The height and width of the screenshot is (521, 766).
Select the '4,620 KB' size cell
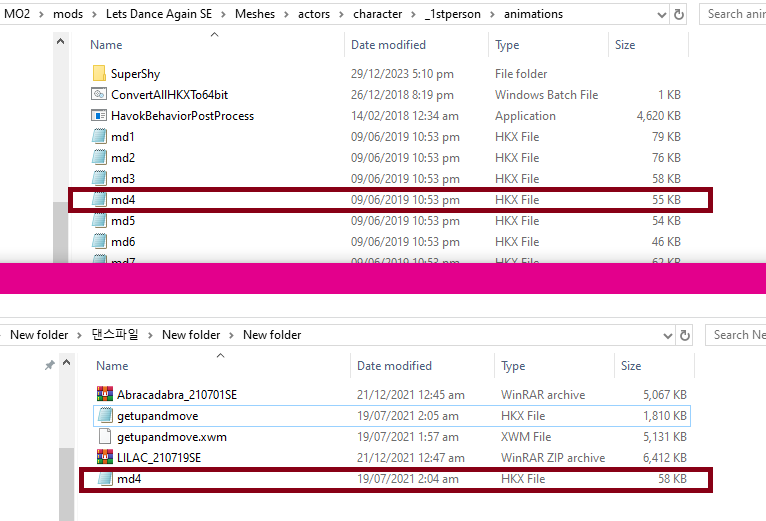pyautogui.click(x=659, y=115)
